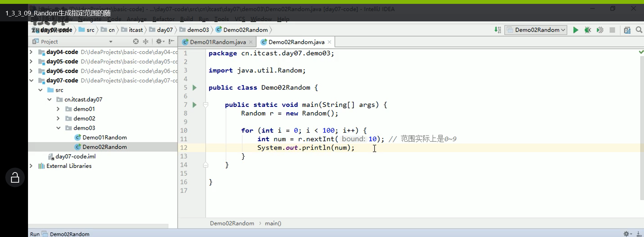Expand the day06-code module
Viewport: 644px width, 237px height.
(31, 71)
